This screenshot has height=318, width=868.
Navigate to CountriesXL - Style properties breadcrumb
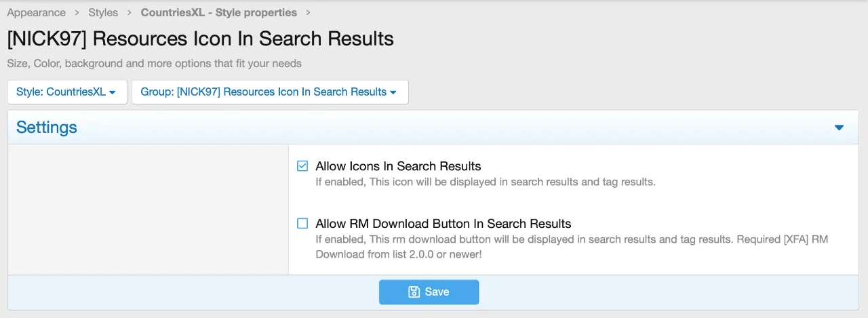[x=218, y=13]
